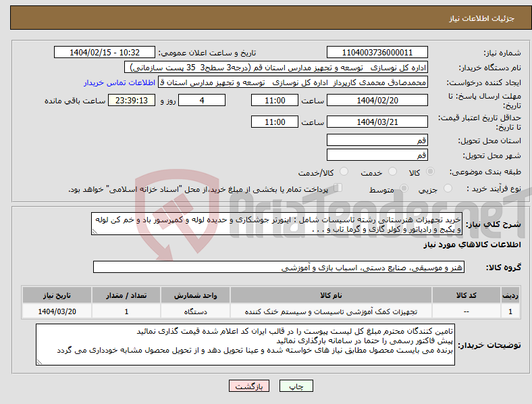Click the resize handle of شرح کلی نیاز box

[95, 232]
